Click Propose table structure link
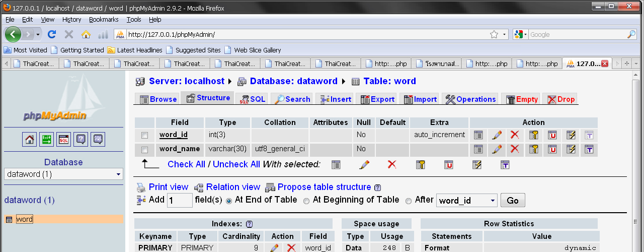Screen dimensions: 644x252 tap(324, 187)
